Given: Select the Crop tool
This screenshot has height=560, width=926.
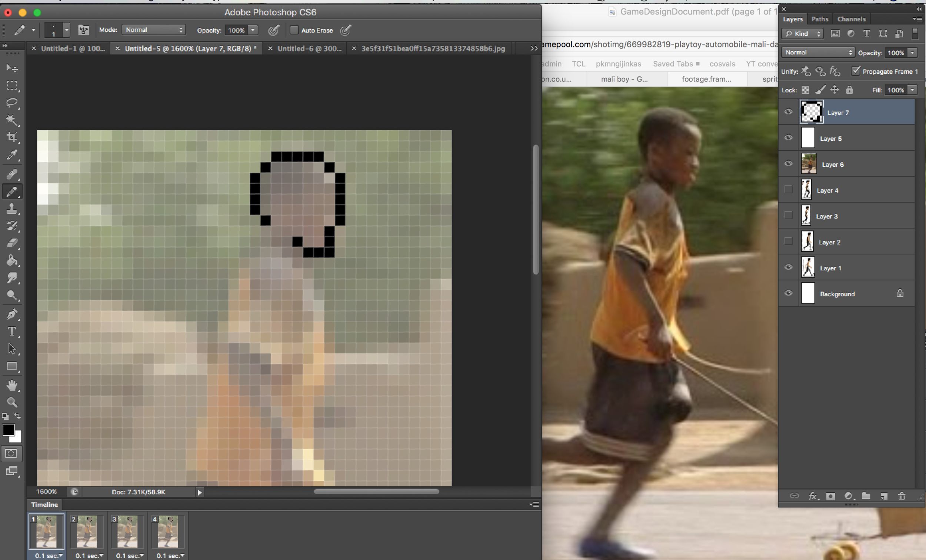Looking at the screenshot, I should click(11, 137).
